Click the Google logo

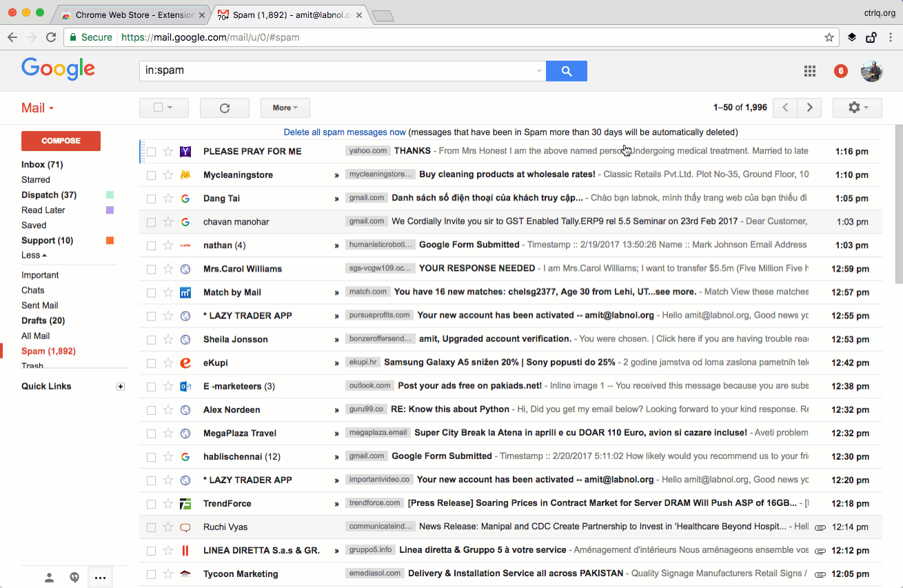click(59, 69)
